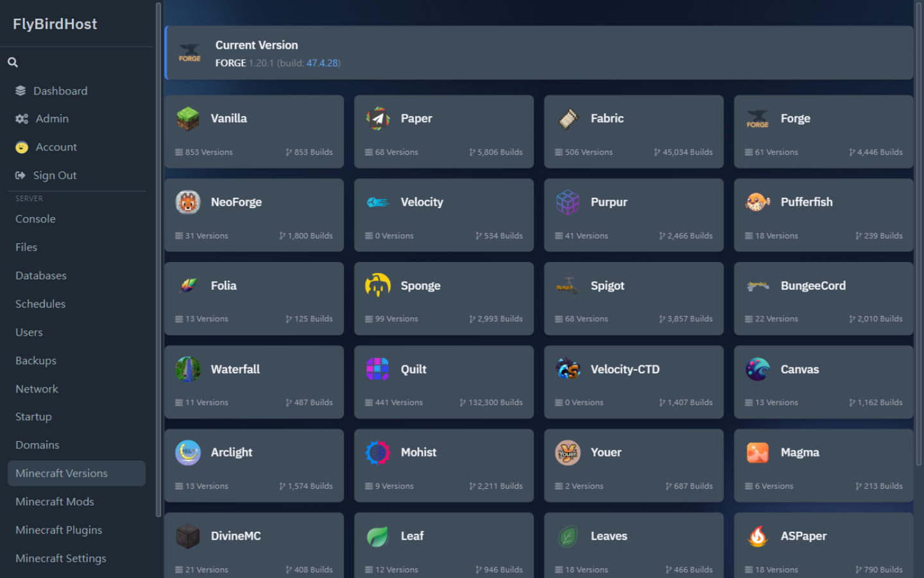Click the Vanilla grass block icon
924x578 pixels.
(188, 119)
